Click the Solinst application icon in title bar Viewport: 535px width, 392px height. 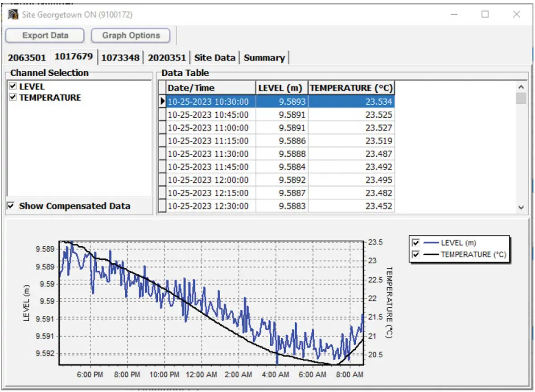pos(12,15)
